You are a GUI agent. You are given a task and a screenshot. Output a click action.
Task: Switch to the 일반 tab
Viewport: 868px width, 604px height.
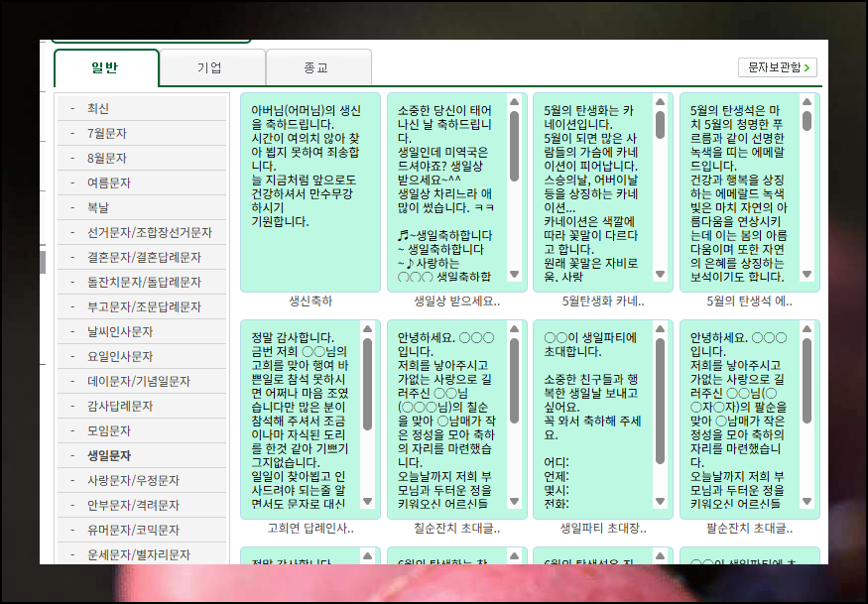106,68
